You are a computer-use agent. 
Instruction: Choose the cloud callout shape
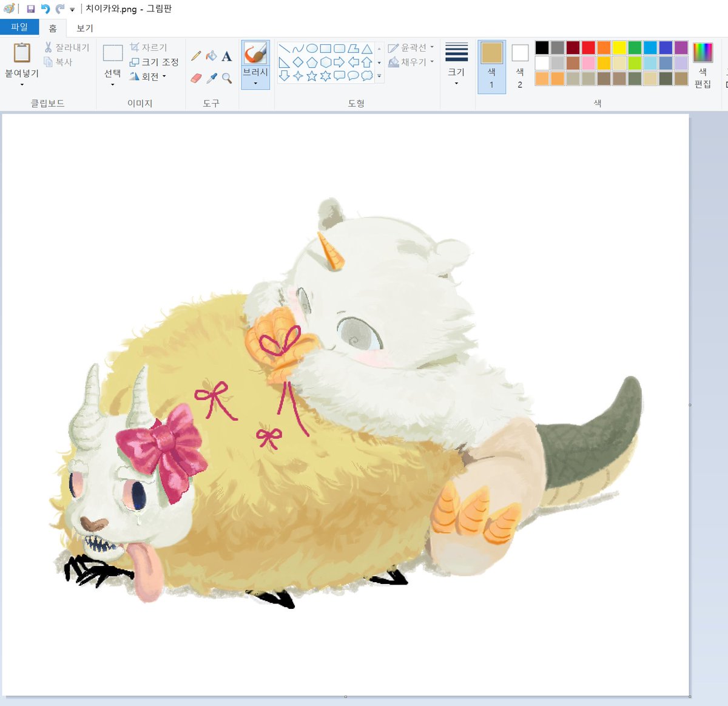pos(367,76)
